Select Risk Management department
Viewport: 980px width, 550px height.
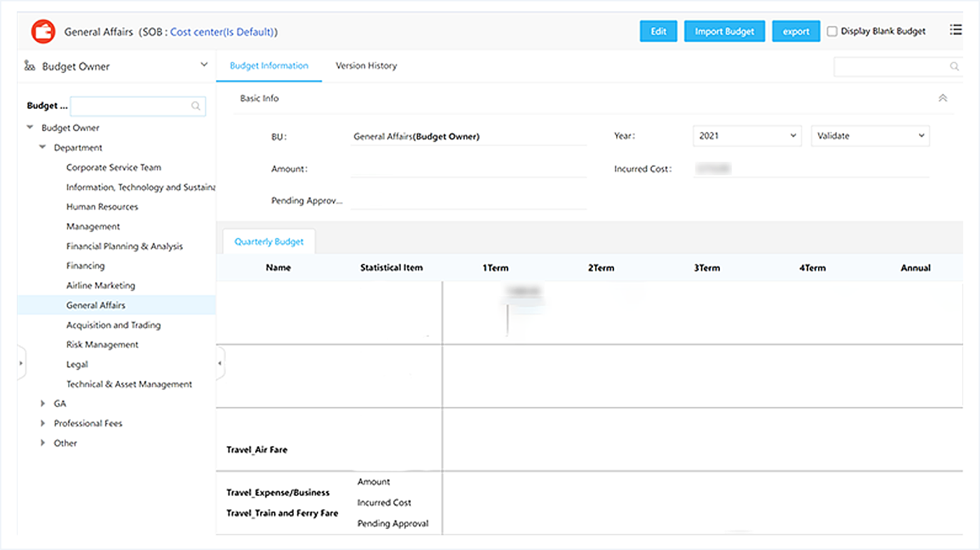click(x=102, y=344)
